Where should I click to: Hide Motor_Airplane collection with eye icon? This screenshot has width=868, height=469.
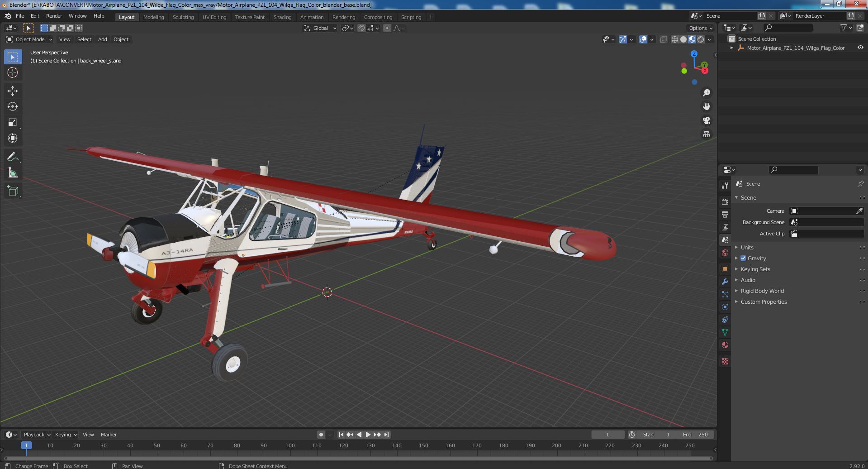click(860, 48)
